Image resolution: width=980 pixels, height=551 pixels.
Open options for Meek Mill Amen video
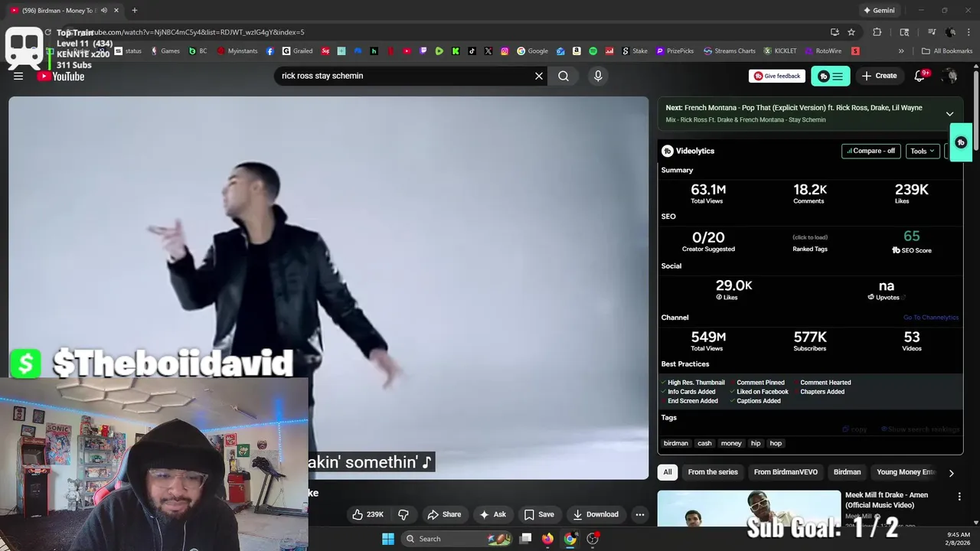(959, 497)
